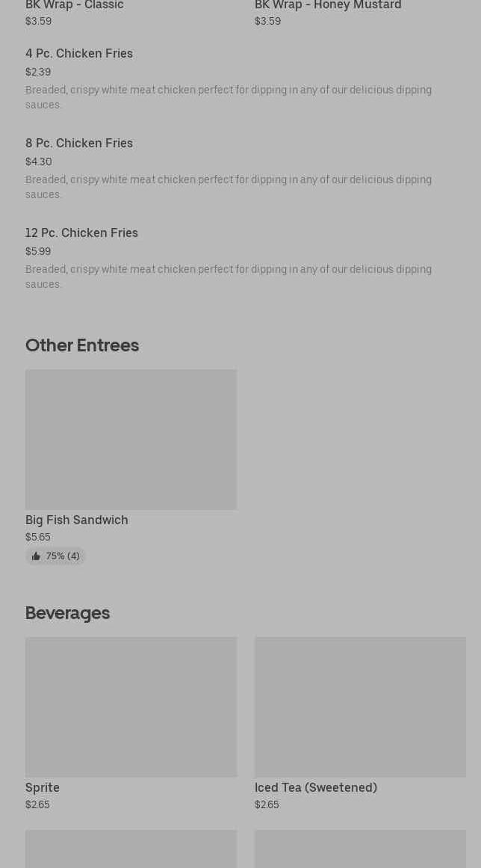
Task: Click the Big Fish Sandwich name
Action: [x=76, y=520]
